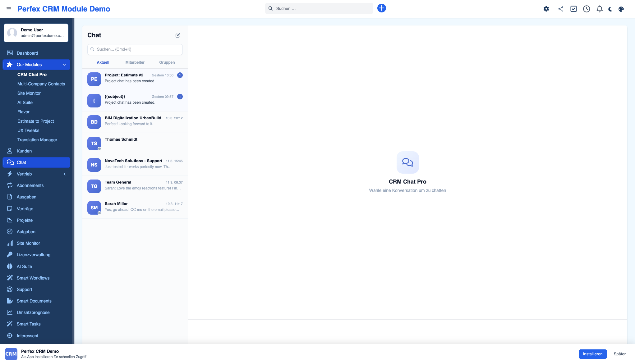Open notifications bell icon
The image size is (635, 364).
coord(599,9)
